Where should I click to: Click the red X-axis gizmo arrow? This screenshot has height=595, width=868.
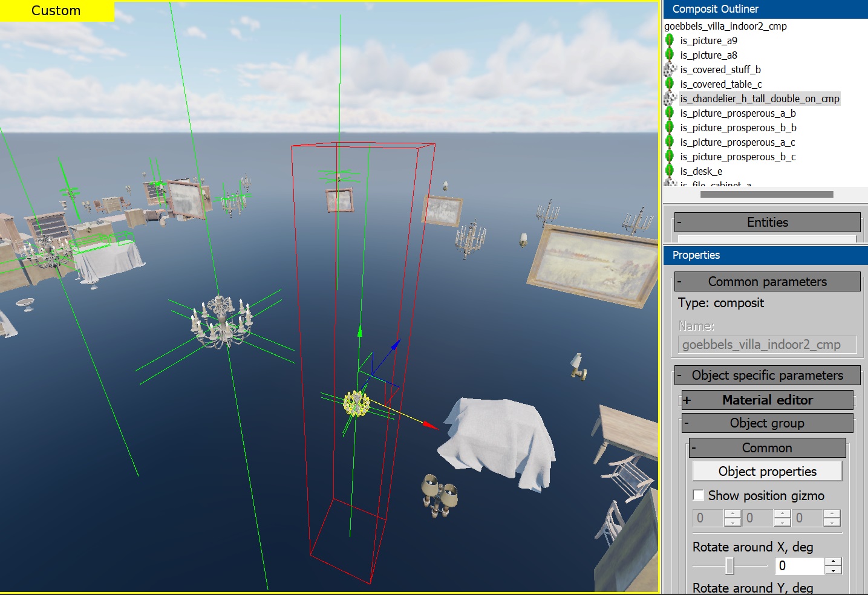pyautogui.click(x=430, y=426)
